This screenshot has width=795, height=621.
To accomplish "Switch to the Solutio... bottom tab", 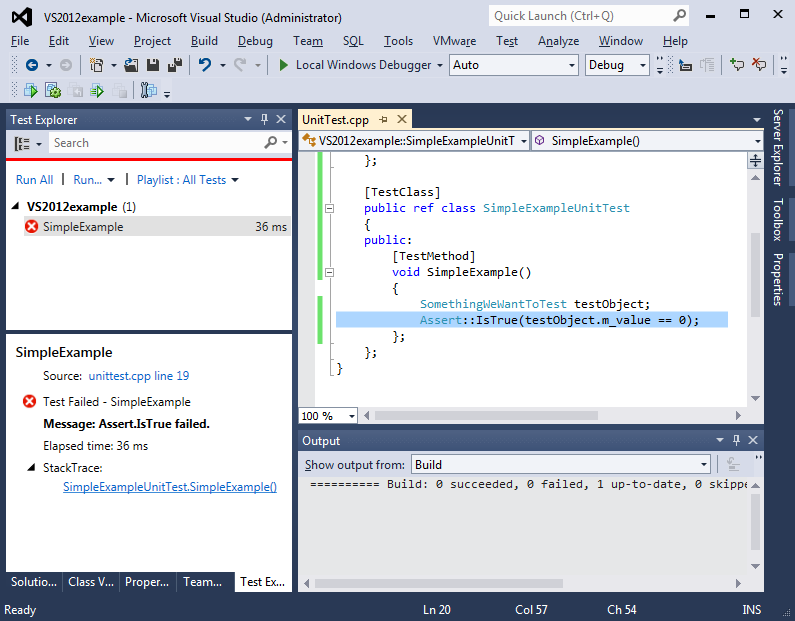I will pyautogui.click(x=34, y=582).
